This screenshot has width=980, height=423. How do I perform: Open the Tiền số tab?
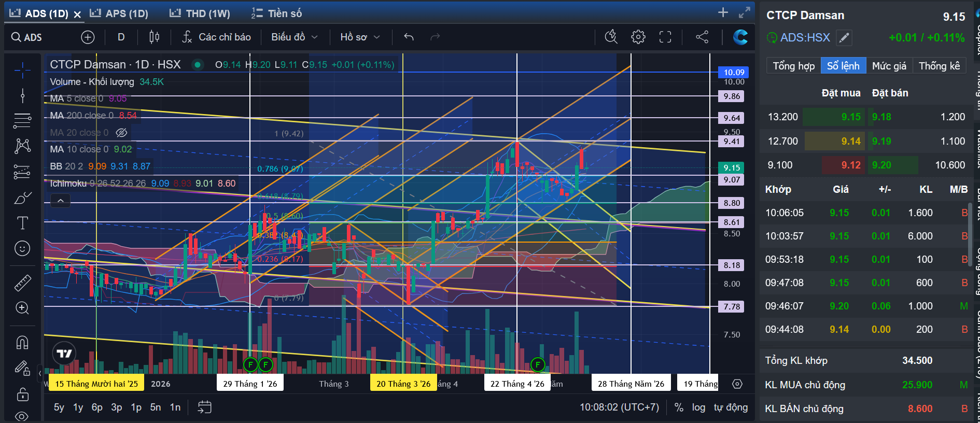pyautogui.click(x=276, y=13)
